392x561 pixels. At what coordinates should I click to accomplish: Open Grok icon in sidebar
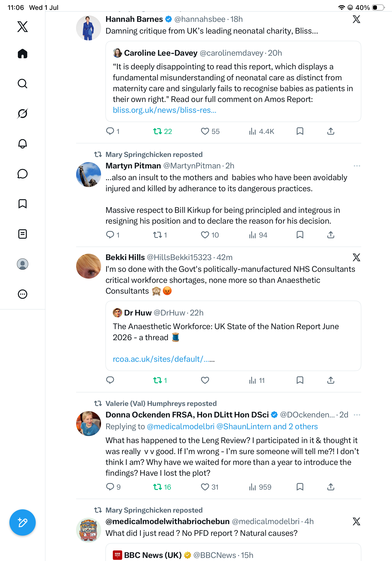click(x=23, y=114)
